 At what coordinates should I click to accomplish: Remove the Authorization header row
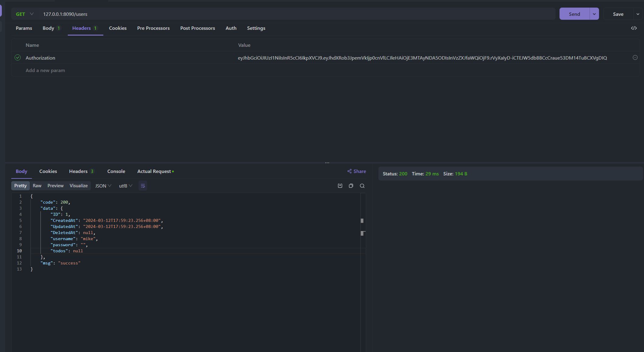(x=635, y=57)
